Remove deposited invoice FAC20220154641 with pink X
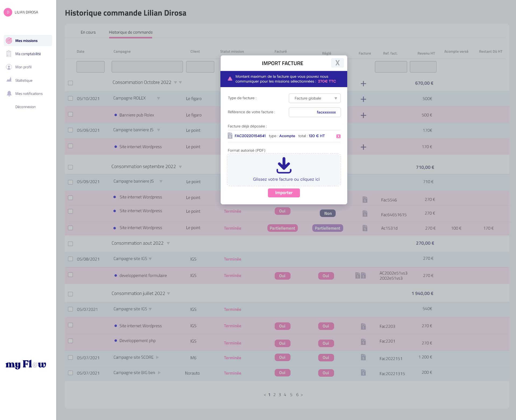 coord(338,136)
